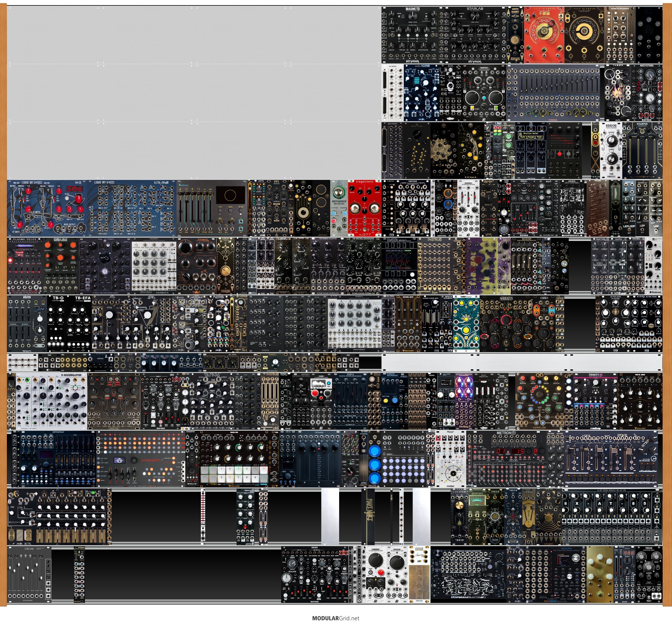This screenshot has height=623, width=672.
Task: Select the TB-EFA module
Action: click(78, 323)
